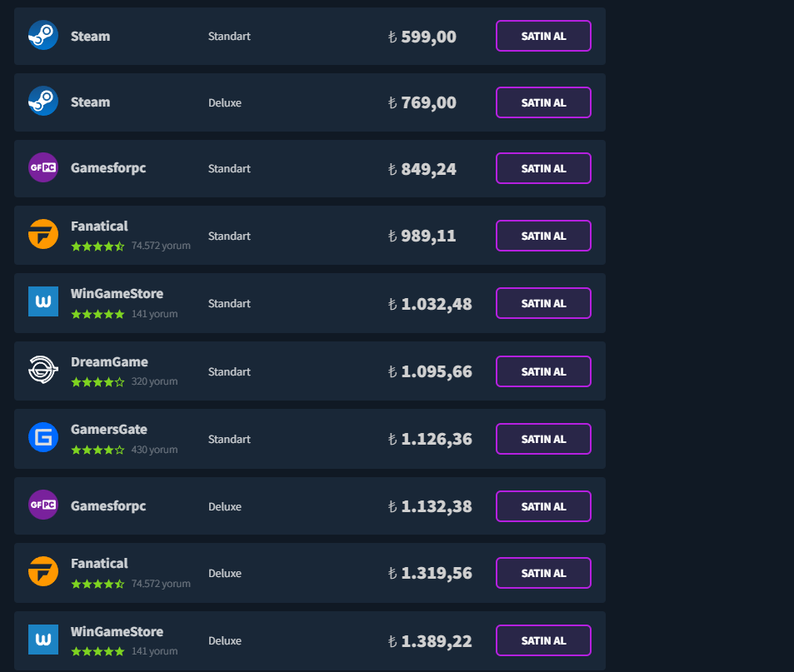Click the WinGameStore icon for the Standart edition
Image resolution: width=794 pixels, height=672 pixels.
point(43,302)
